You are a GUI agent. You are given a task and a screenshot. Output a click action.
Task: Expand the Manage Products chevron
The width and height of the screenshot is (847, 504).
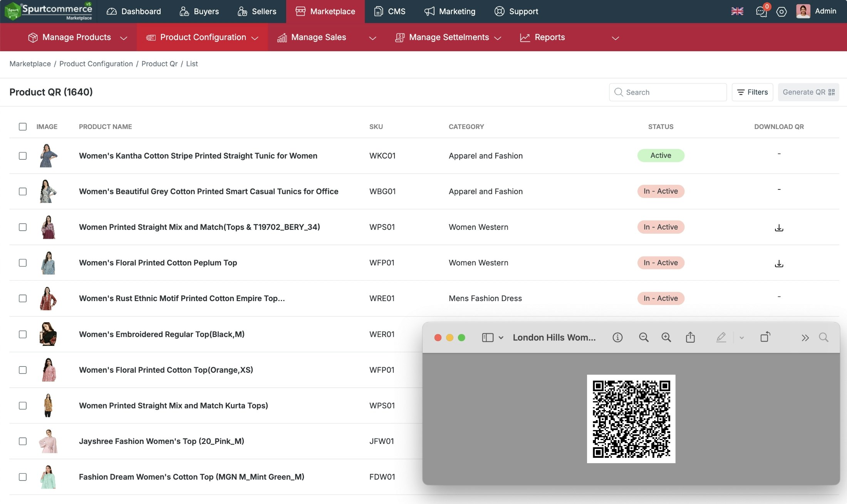pyautogui.click(x=123, y=38)
